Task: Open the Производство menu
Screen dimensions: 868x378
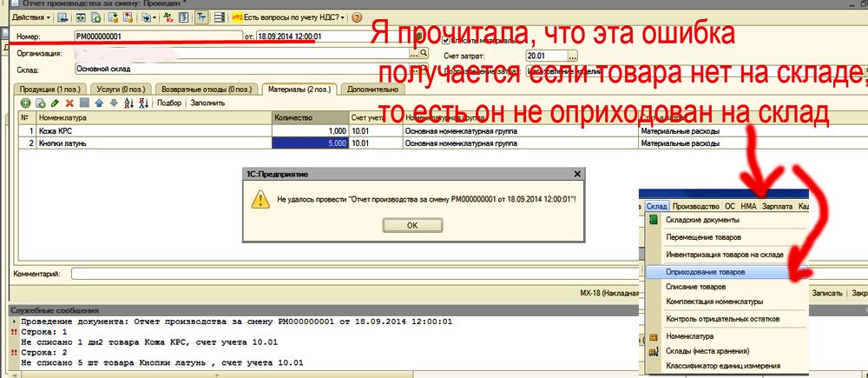Action: pos(696,206)
